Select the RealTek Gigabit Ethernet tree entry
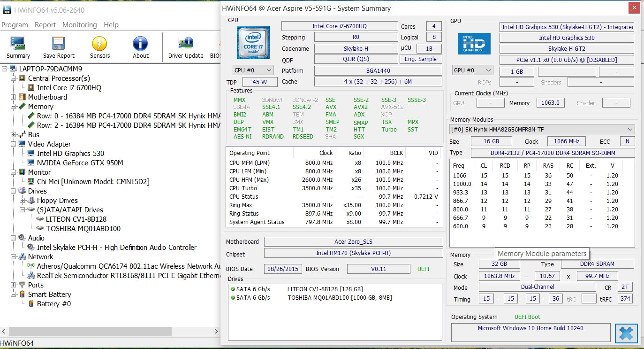The width and height of the screenshot is (644, 349). (129, 276)
